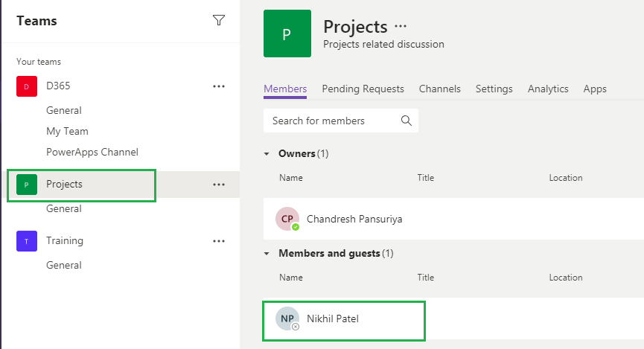Click the red D365 team avatar

[27, 86]
